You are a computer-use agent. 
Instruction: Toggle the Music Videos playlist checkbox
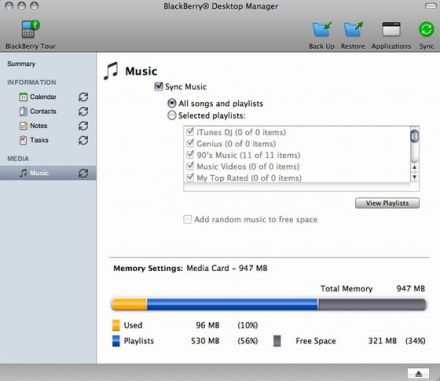tap(190, 166)
